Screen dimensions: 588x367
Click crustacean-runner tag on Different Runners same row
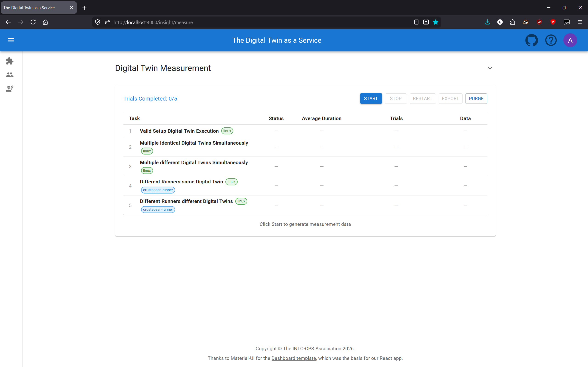click(x=158, y=190)
